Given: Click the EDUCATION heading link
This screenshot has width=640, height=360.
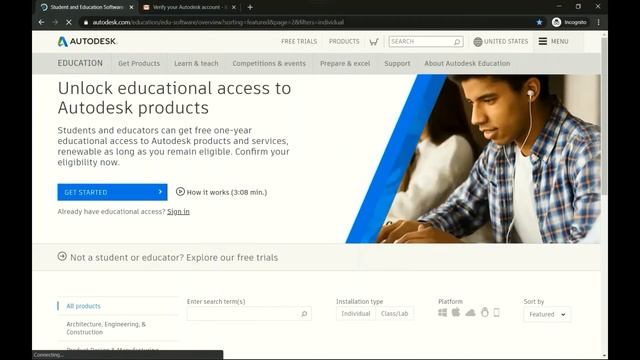Looking at the screenshot, I should tap(80, 63).
